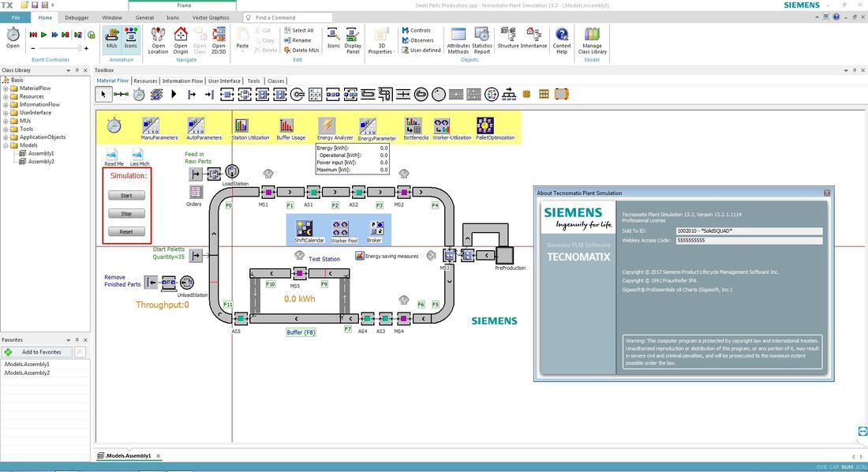Screen dimensions: 868x472
Task: Select the Connector tool in Material Flow toolbox
Action: 120,94
